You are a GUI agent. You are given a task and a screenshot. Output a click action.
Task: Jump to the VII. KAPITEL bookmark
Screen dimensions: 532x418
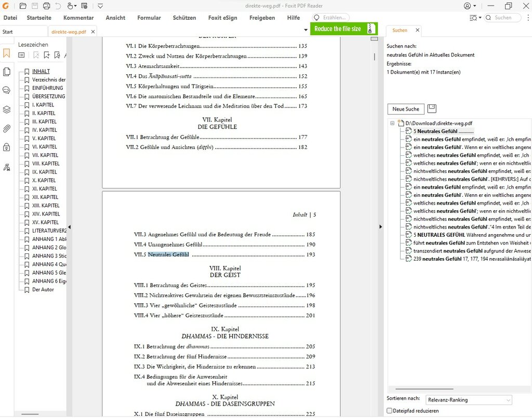(x=45, y=155)
